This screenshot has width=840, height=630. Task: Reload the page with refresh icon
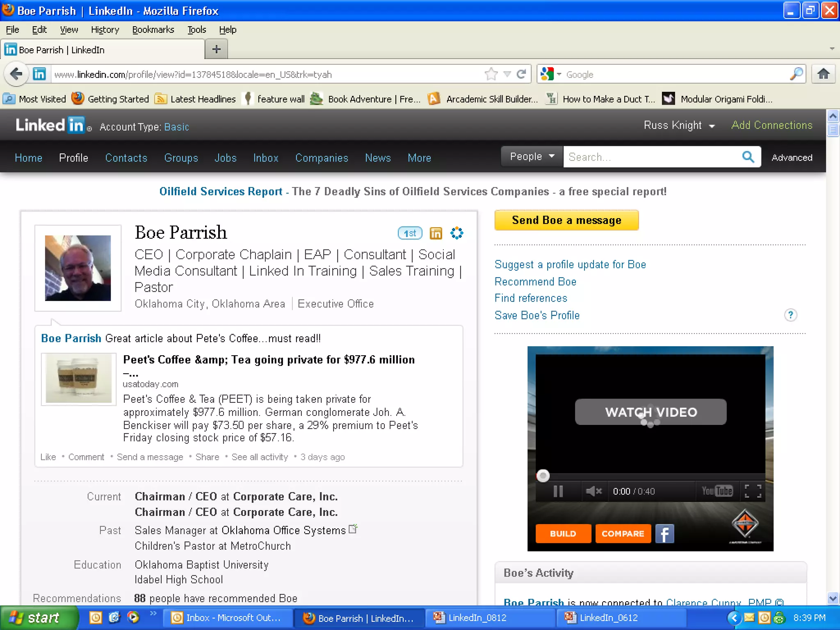point(521,74)
